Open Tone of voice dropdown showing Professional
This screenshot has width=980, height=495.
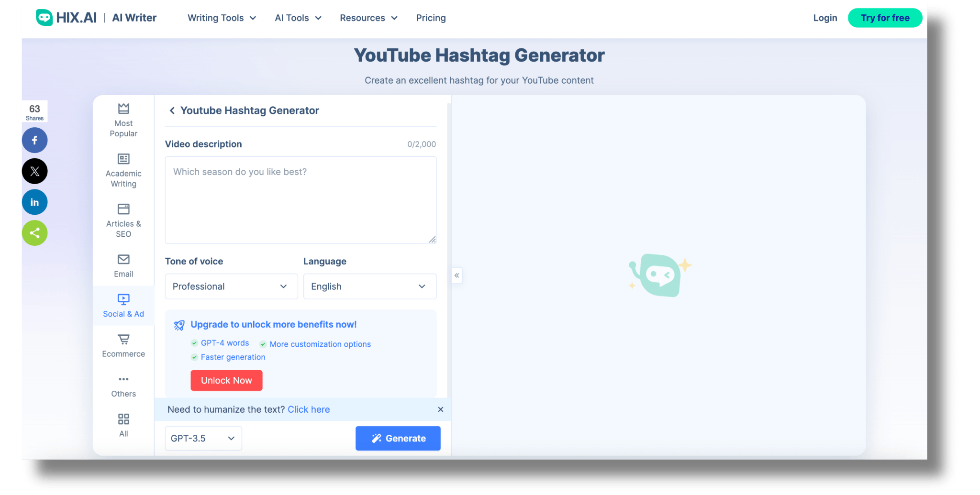[231, 286]
